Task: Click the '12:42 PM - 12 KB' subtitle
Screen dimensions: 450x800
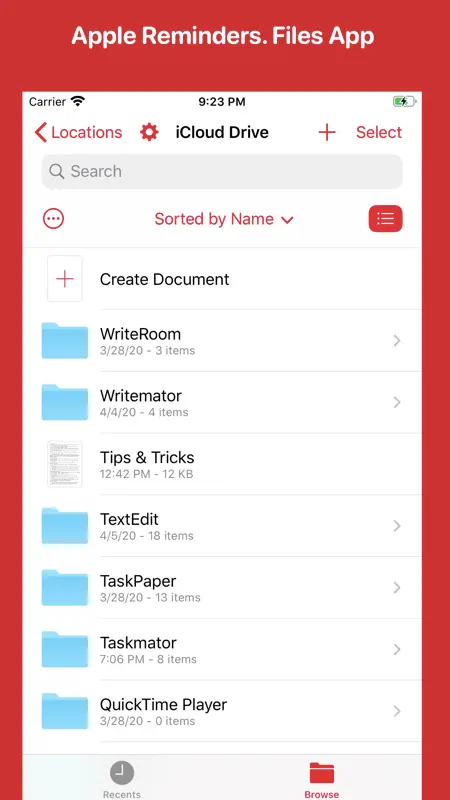Action: click(x=147, y=474)
